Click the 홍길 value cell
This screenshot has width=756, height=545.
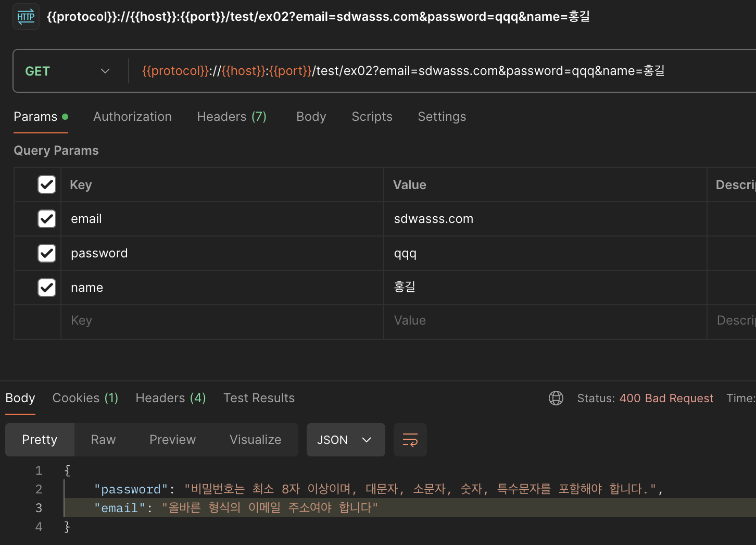(x=545, y=288)
